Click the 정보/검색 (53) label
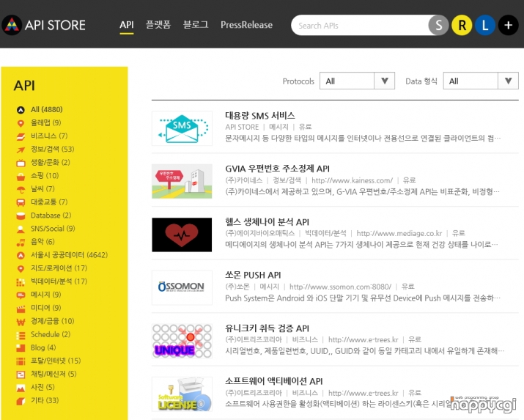 pos(53,149)
